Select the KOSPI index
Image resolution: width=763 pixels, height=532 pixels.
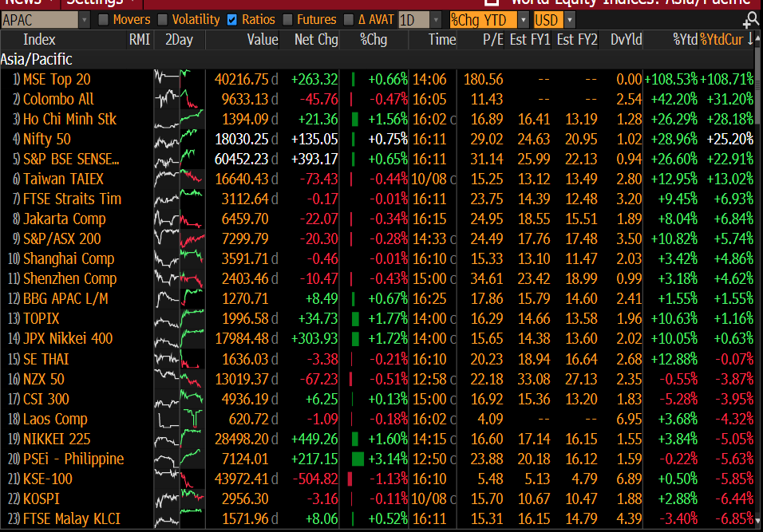click(41, 499)
